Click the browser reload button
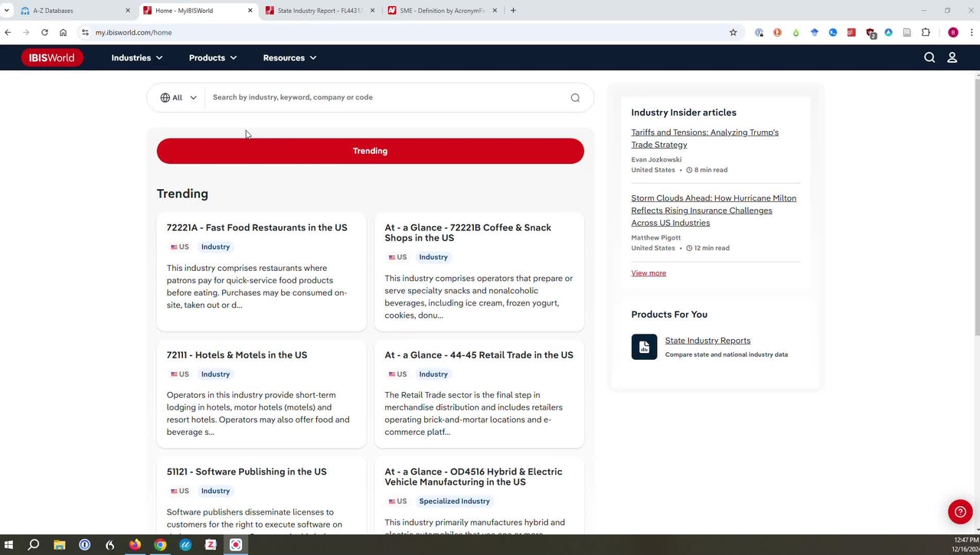980x555 pixels. click(44, 32)
